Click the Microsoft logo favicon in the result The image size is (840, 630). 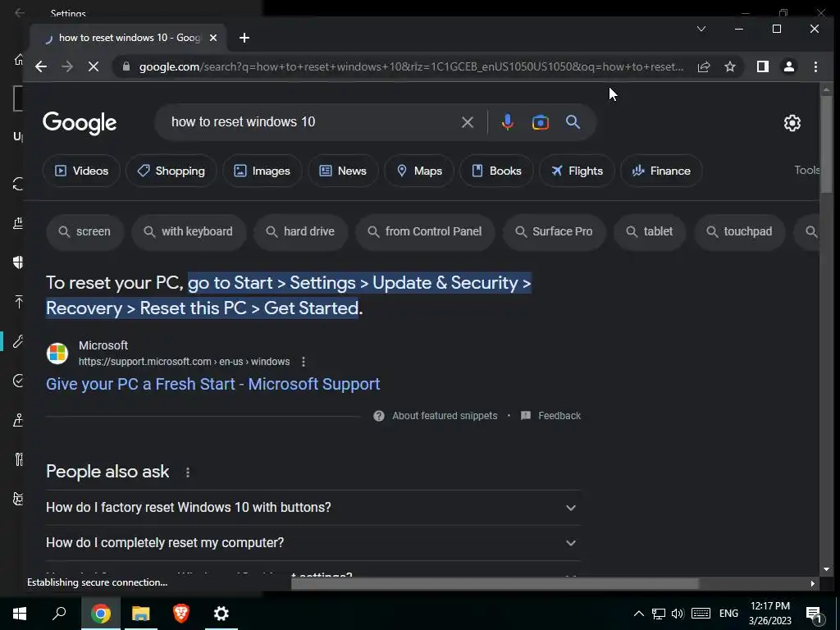click(x=57, y=354)
